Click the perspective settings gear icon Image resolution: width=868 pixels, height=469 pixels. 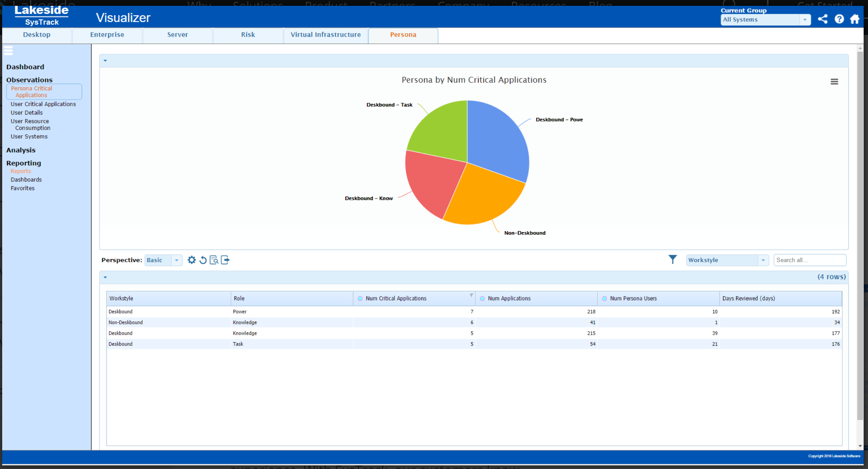[x=191, y=260]
